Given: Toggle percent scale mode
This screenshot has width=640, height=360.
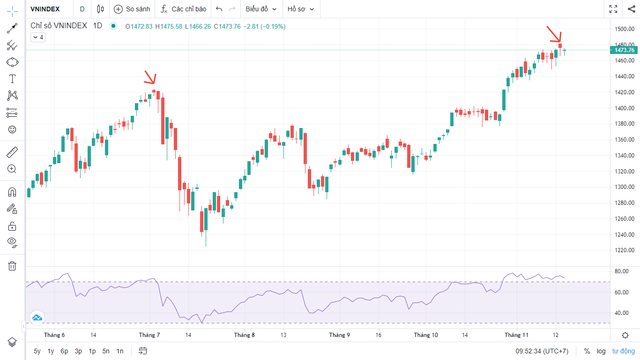Looking at the screenshot, I should coord(587,351).
